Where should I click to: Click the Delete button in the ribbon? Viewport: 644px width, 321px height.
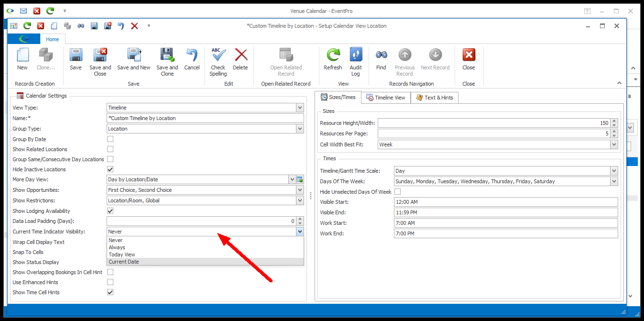click(240, 59)
